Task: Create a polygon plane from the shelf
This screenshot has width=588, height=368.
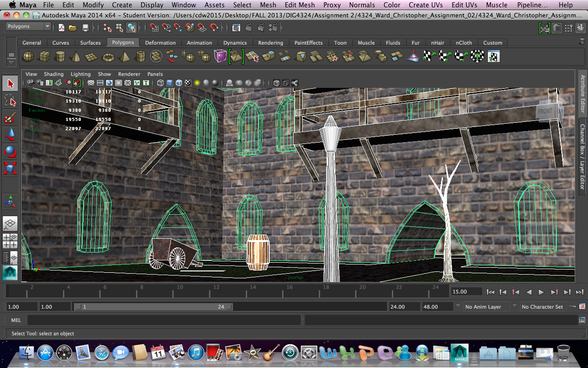Action: click(x=92, y=57)
